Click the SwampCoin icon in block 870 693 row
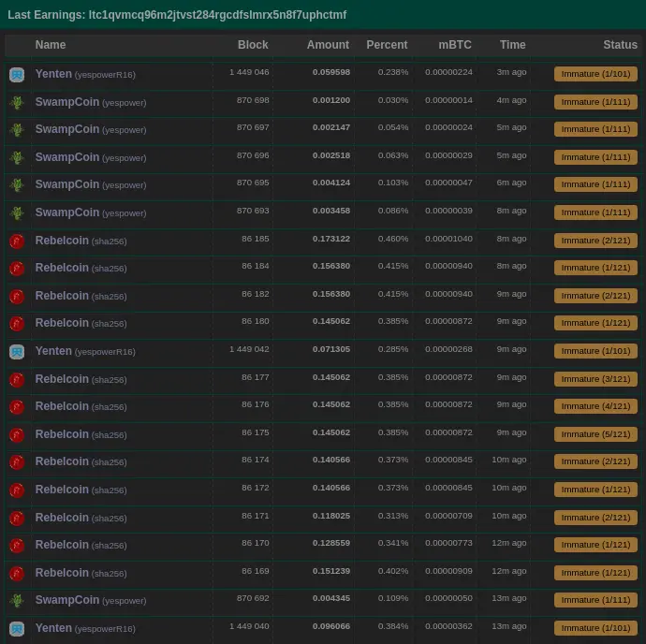This screenshot has height=644, width=646. pos(17,213)
